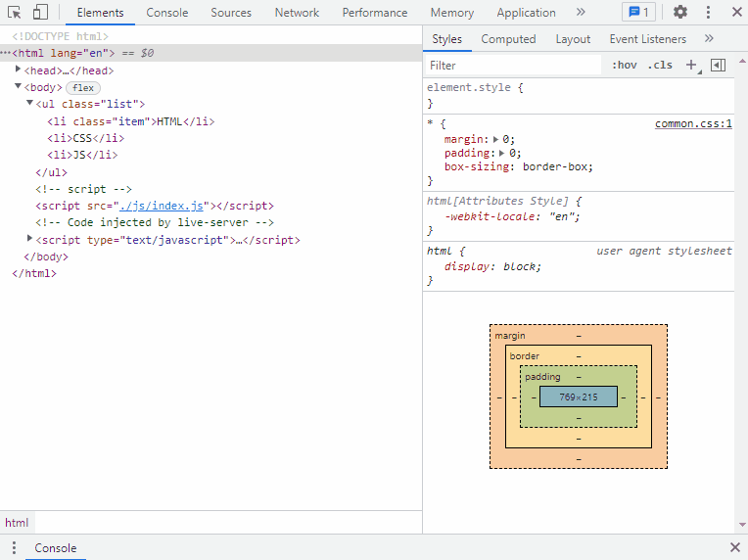This screenshot has height=560, width=748.
Task: Open the Sources tab
Action: coord(231,13)
